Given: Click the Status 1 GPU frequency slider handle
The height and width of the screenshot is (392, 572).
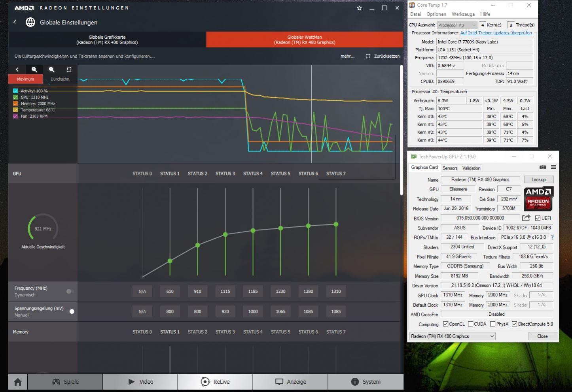Looking at the screenshot, I should point(170,261).
